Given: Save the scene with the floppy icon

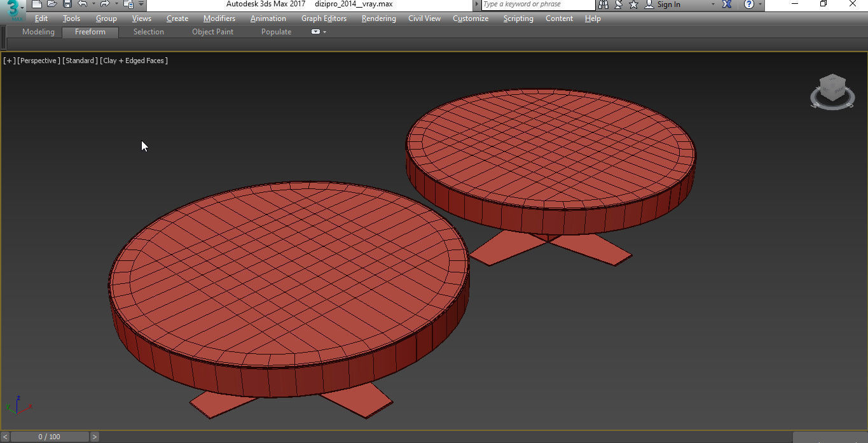Looking at the screenshot, I should click(x=67, y=4).
